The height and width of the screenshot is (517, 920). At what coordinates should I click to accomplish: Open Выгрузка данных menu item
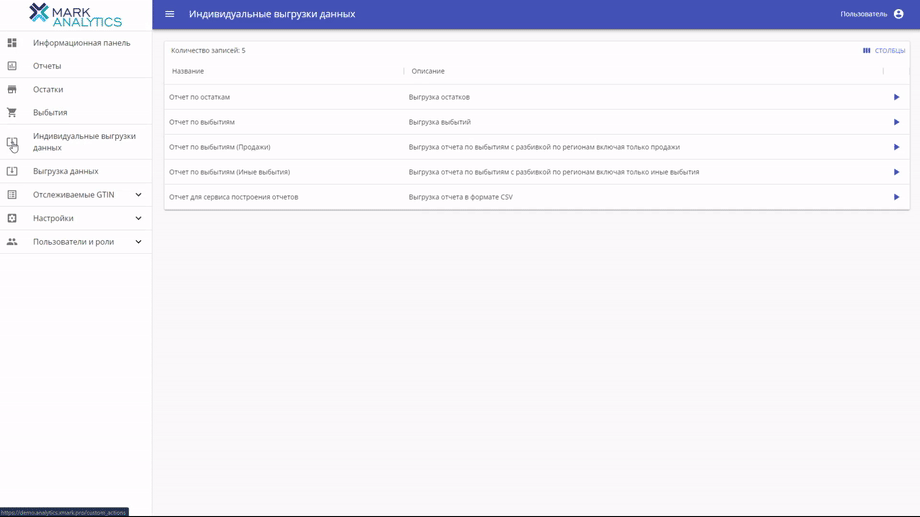coord(66,171)
